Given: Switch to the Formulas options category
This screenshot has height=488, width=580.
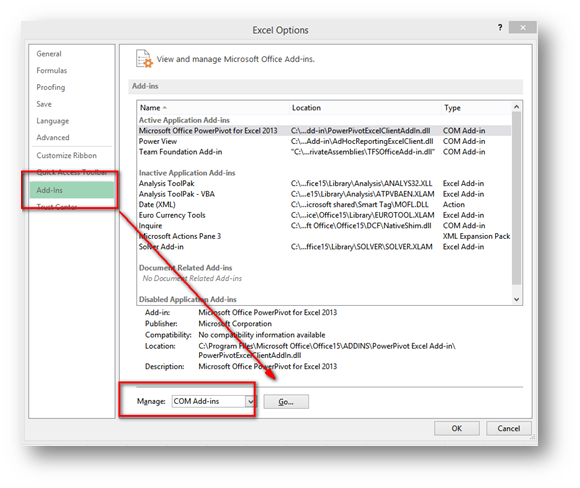Looking at the screenshot, I should pyautogui.click(x=51, y=70).
